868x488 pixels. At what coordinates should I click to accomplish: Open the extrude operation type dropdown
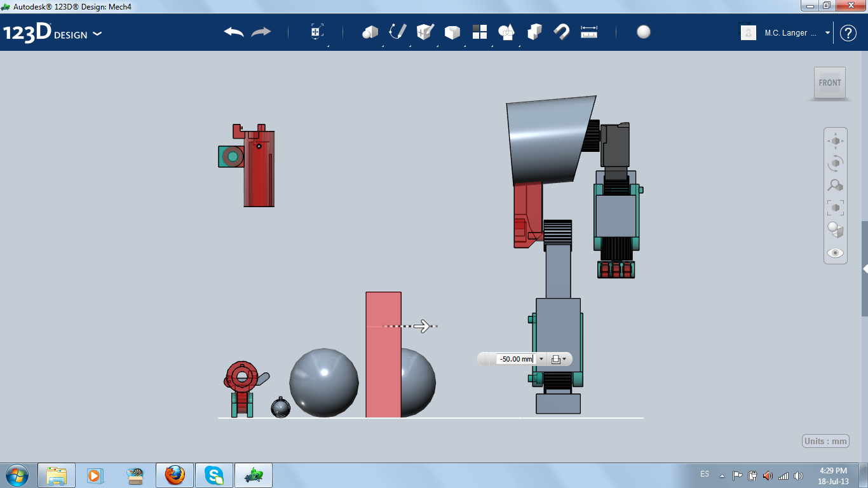coord(559,359)
